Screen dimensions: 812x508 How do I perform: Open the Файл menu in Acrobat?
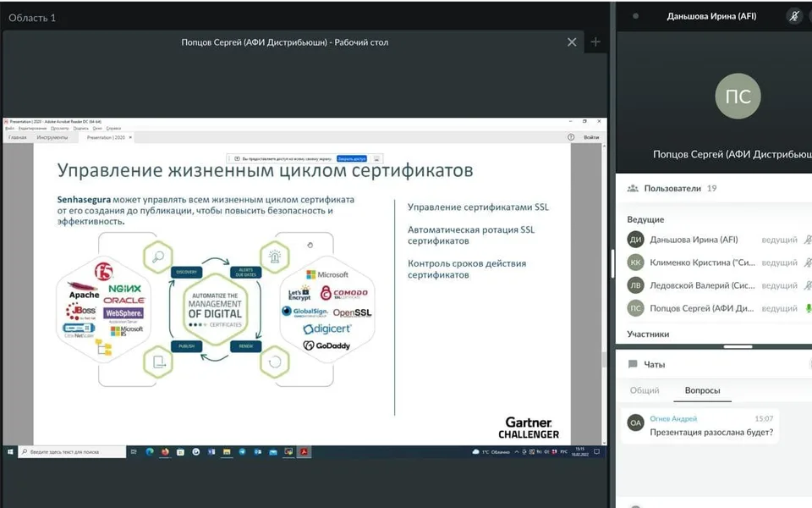click(10, 128)
